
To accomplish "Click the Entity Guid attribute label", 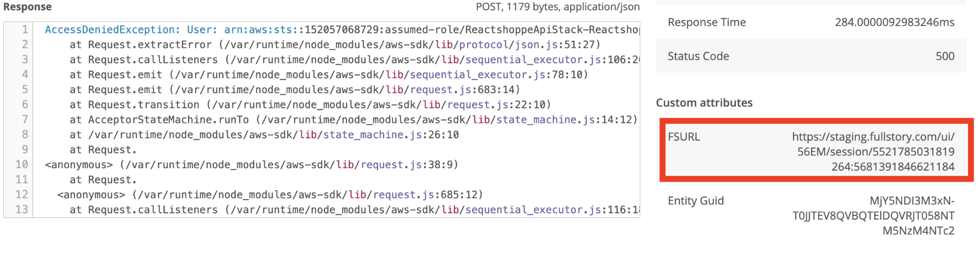I will pyautogui.click(x=696, y=201).
